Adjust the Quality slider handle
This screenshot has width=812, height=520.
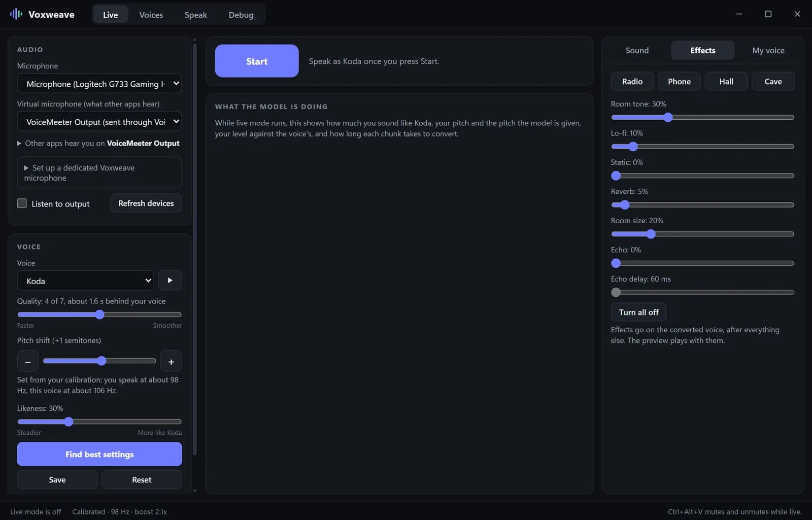[x=100, y=315]
